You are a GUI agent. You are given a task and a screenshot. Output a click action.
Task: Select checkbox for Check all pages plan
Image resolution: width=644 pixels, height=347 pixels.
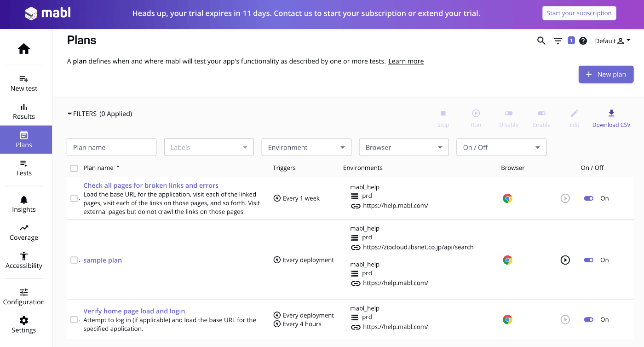[74, 198]
